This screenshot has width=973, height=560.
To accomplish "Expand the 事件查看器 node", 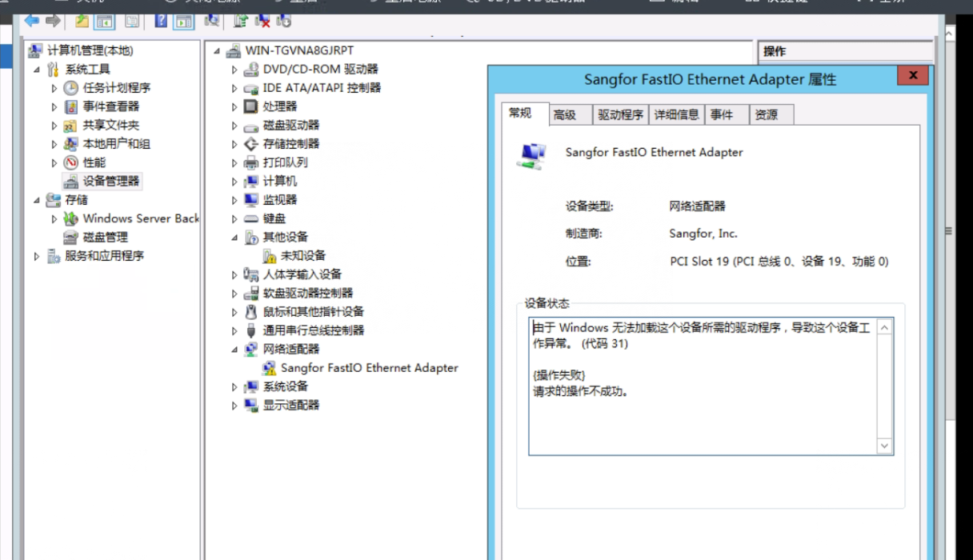I will (54, 106).
